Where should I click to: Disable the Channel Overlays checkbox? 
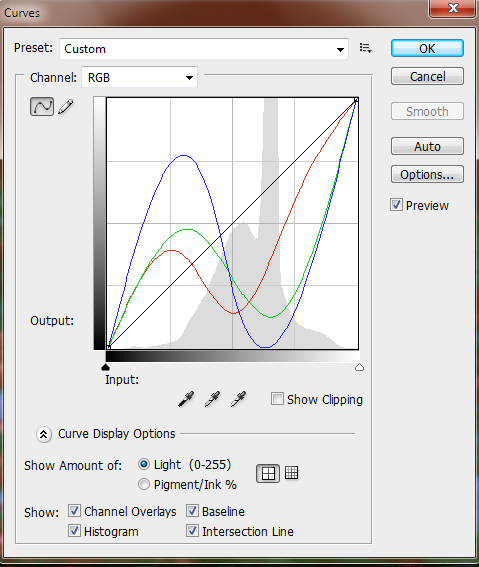pos(74,511)
